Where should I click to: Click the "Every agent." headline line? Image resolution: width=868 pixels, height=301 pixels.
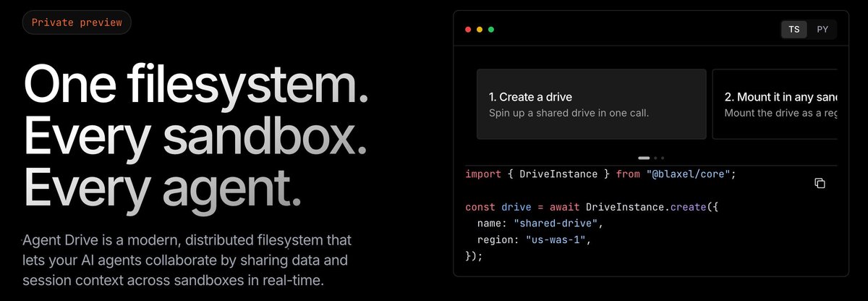point(163,188)
